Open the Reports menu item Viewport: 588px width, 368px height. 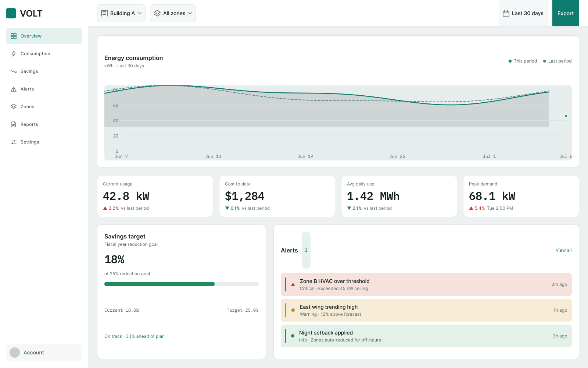44,124
